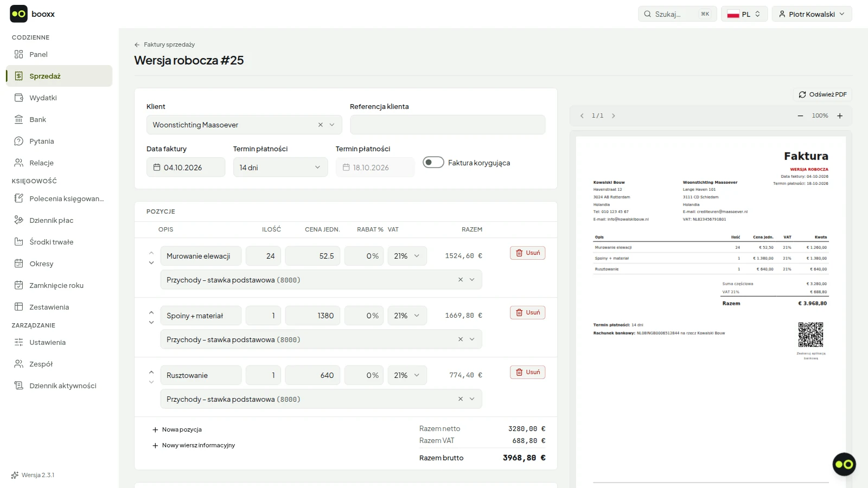868x488 pixels.
Task: Expand the Klient dropdown
Action: coord(332,125)
